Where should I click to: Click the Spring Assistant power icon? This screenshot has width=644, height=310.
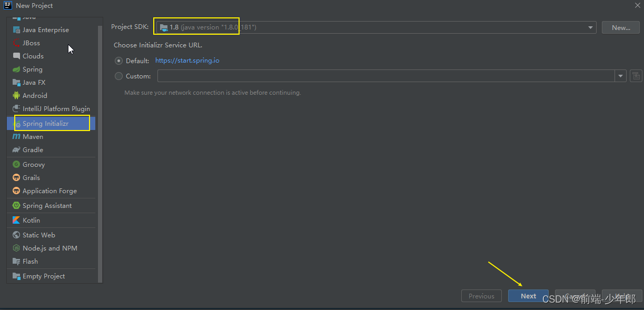16,206
